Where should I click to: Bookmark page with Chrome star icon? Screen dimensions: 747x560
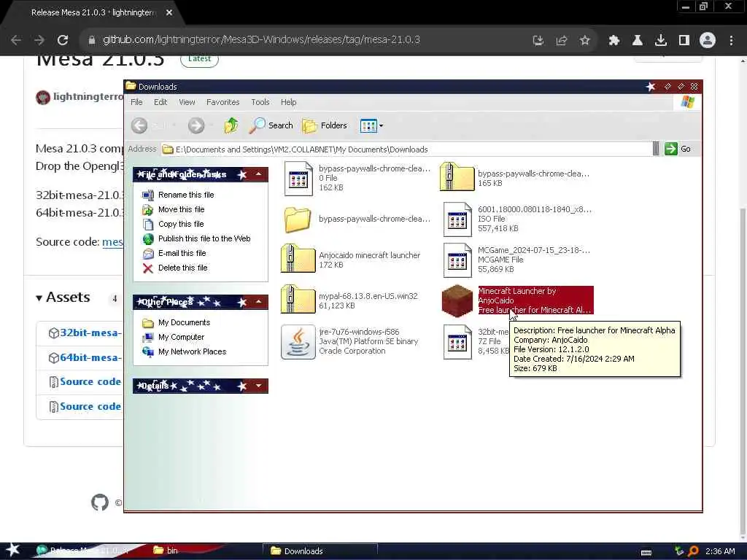click(x=585, y=41)
